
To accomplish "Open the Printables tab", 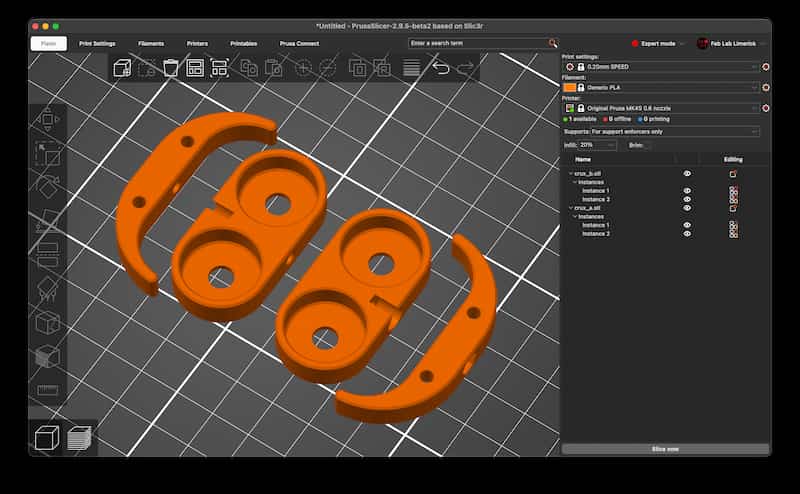I will tap(243, 43).
